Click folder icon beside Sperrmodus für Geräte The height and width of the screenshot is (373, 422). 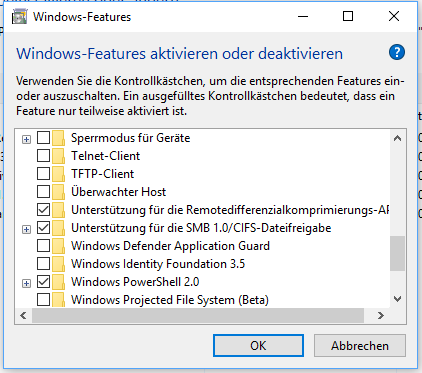[x=58, y=138]
